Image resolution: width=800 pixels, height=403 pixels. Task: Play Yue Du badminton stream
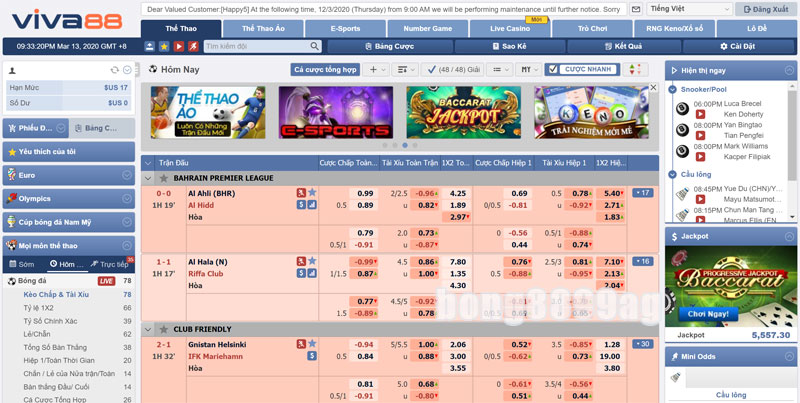700,199
